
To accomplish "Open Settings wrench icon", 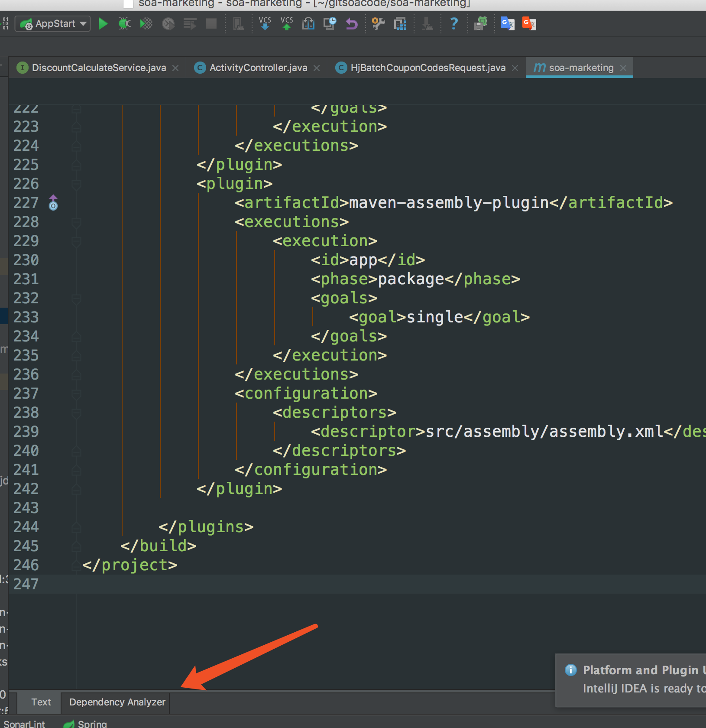I will click(x=379, y=23).
